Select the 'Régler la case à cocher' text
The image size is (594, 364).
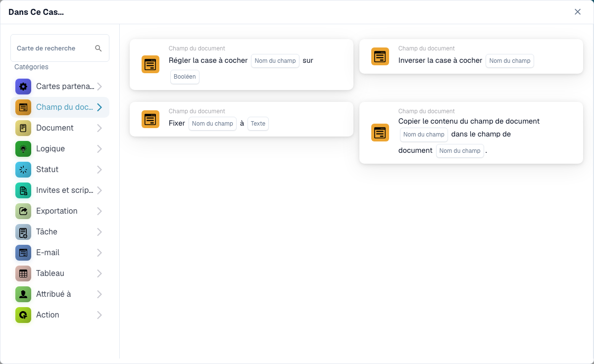(208, 60)
